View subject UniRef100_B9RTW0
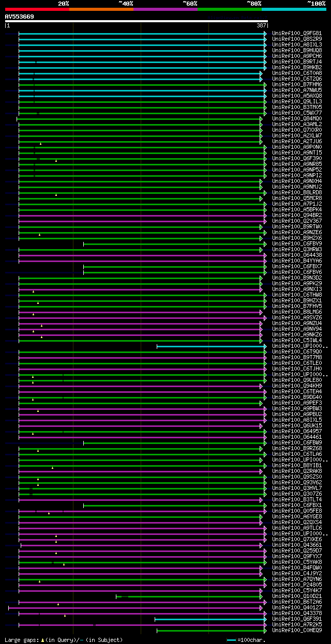This screenshot has height=644, width=331. tap(297, 227)
